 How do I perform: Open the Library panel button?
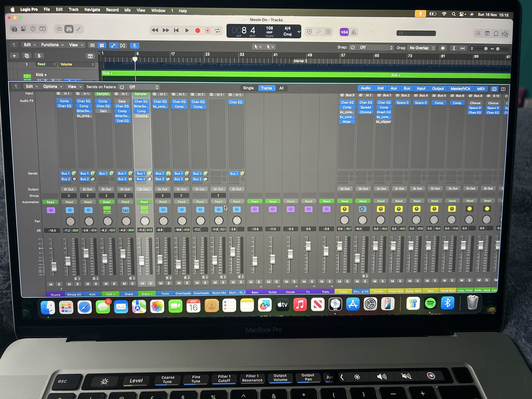(x=14, y=29)
